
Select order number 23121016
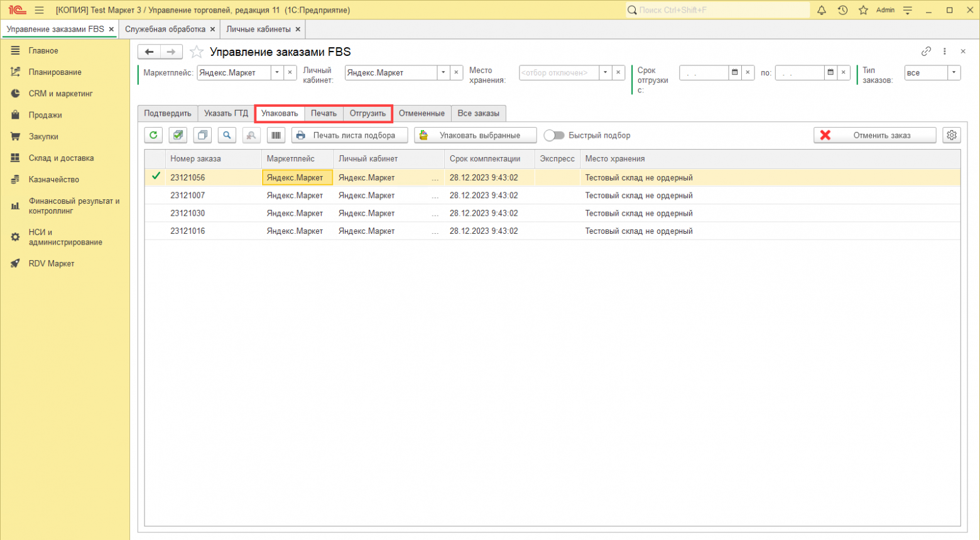pos(188,231)
